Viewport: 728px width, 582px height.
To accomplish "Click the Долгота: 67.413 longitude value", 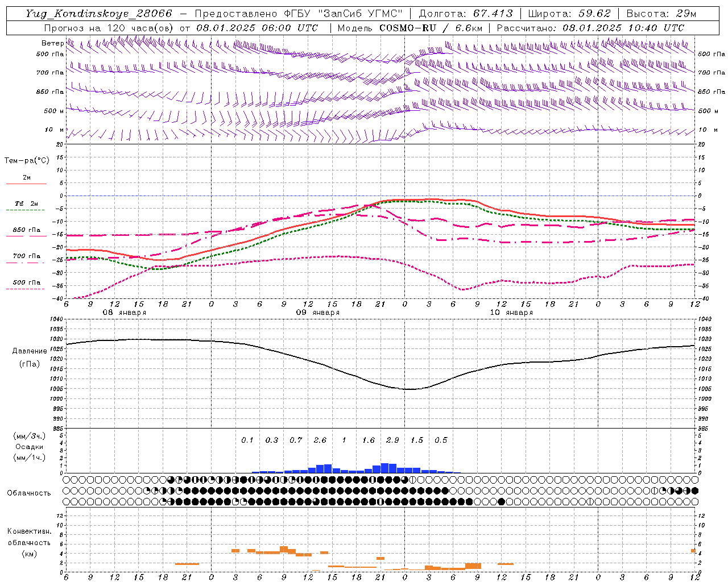I will click(465, 14).
